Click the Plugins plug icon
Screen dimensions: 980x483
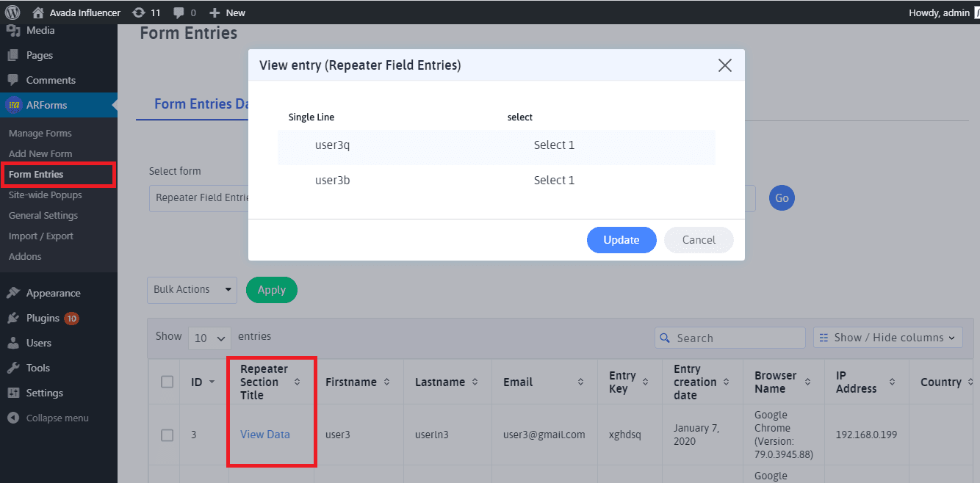pyautogui.click(x=12, y=318)
